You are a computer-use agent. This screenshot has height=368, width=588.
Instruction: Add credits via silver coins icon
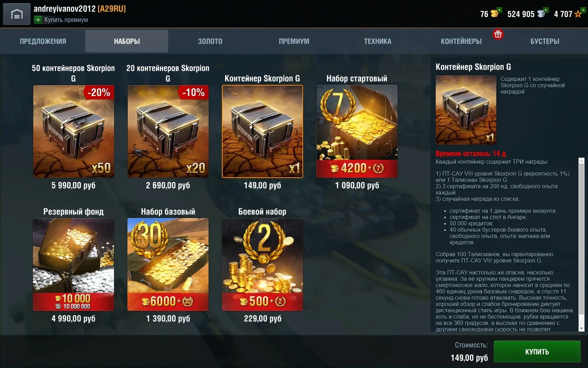click(x=542, y=13)
